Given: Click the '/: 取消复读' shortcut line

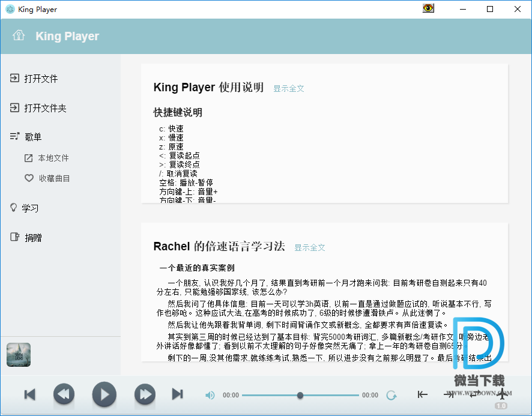Looking at the screenshot, I should click(x=178, y=173).
